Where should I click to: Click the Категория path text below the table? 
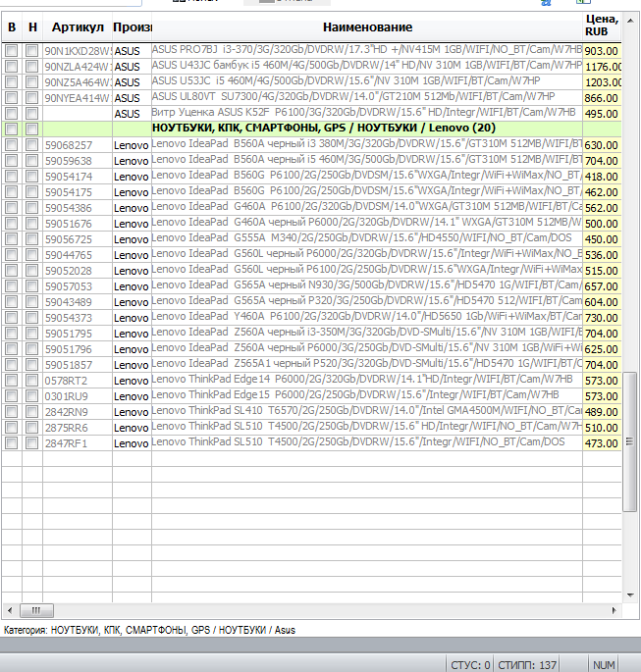149,630
